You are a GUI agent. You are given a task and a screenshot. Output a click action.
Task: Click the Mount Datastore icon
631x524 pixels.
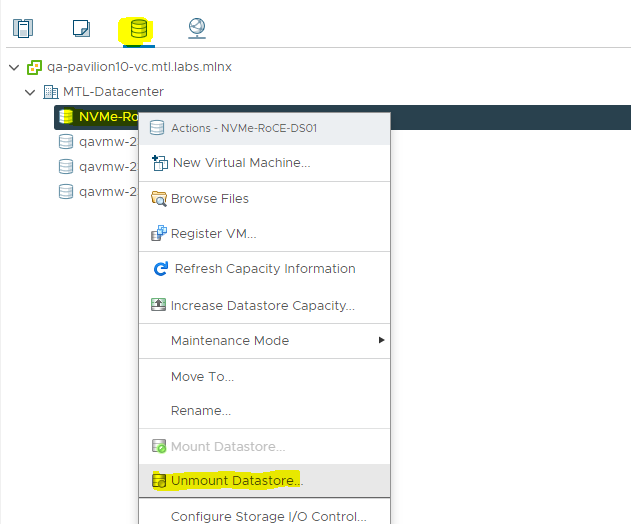[x=159, y=446]
